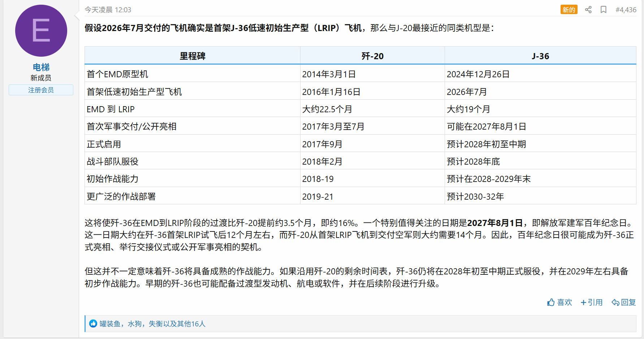
Task: Open user avatar with letter E
Action: coord(41,31)
